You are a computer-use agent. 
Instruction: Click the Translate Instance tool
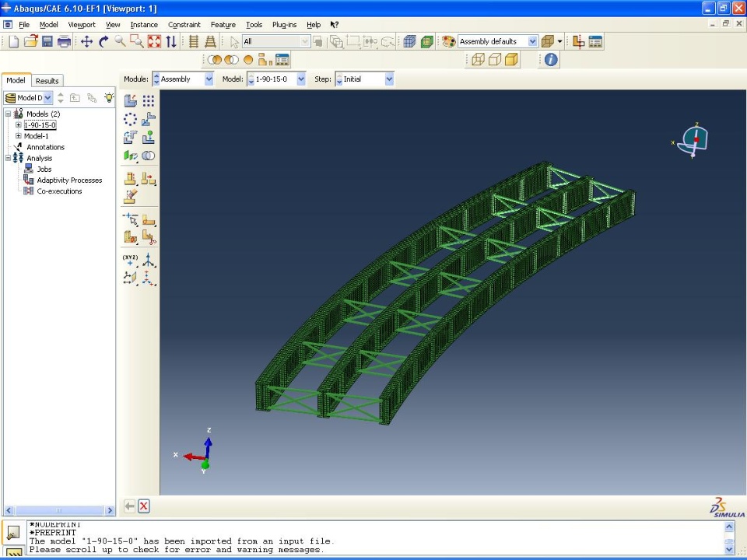click(x=148, y=119)
